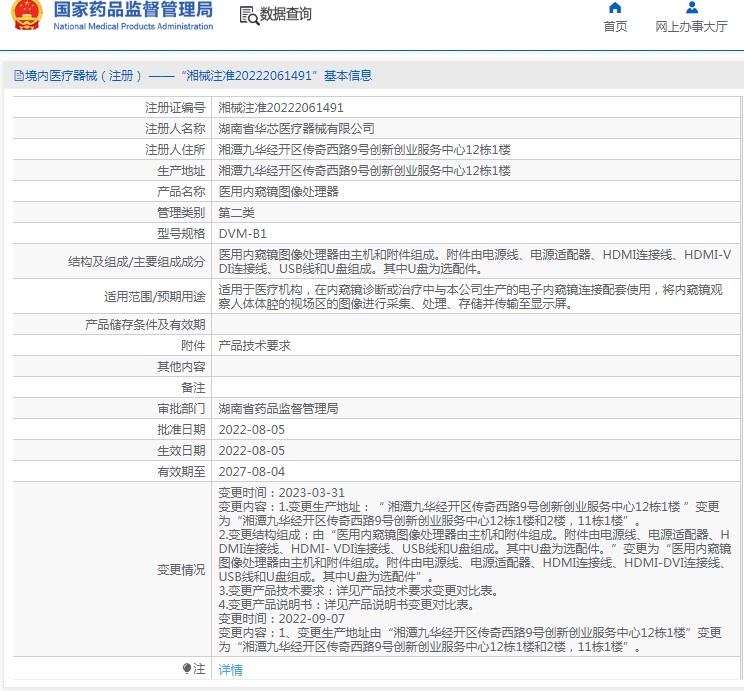Click approval date value next to 批准日期
This screenshot has height=691, width=744.
(251, 430)
